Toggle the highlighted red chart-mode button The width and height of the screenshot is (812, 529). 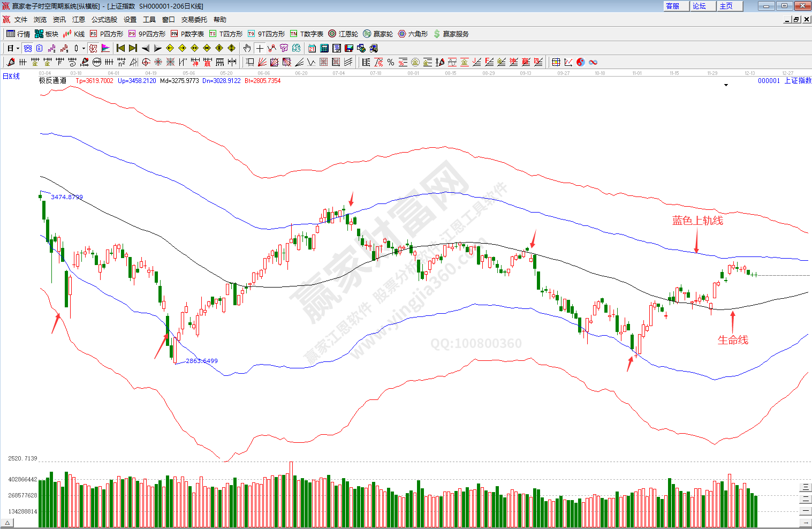93,48
